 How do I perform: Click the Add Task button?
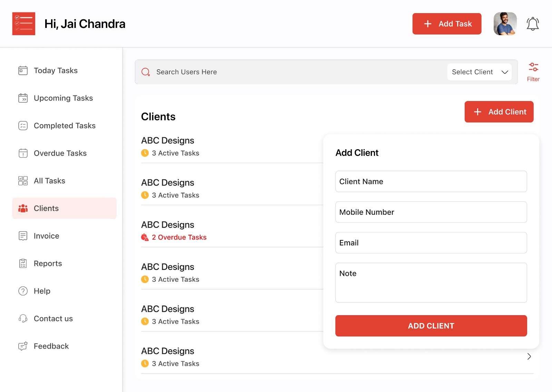pyautogui.click(x=447, y=23)
